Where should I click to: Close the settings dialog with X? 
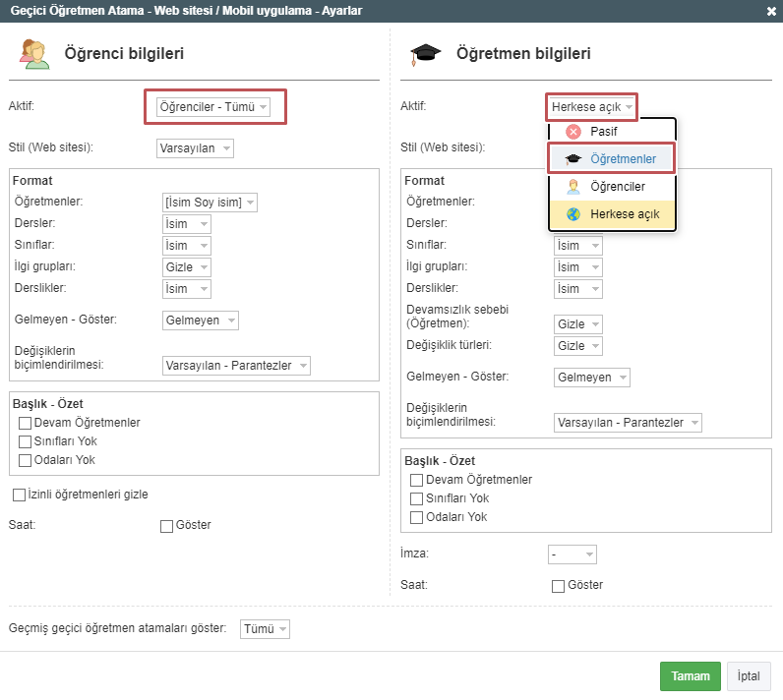tap(771, 11)
